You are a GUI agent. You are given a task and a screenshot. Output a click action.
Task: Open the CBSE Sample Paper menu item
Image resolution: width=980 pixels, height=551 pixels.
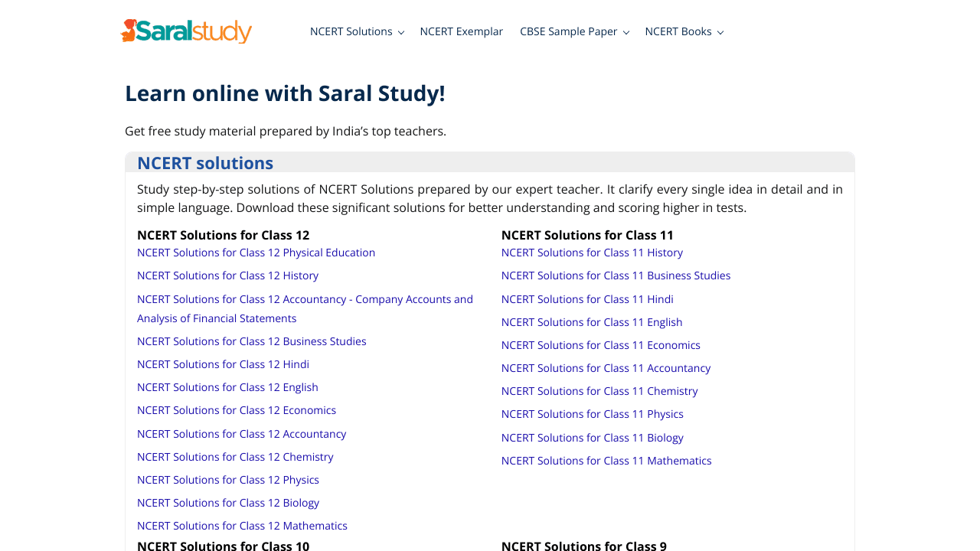click(569, 31)
